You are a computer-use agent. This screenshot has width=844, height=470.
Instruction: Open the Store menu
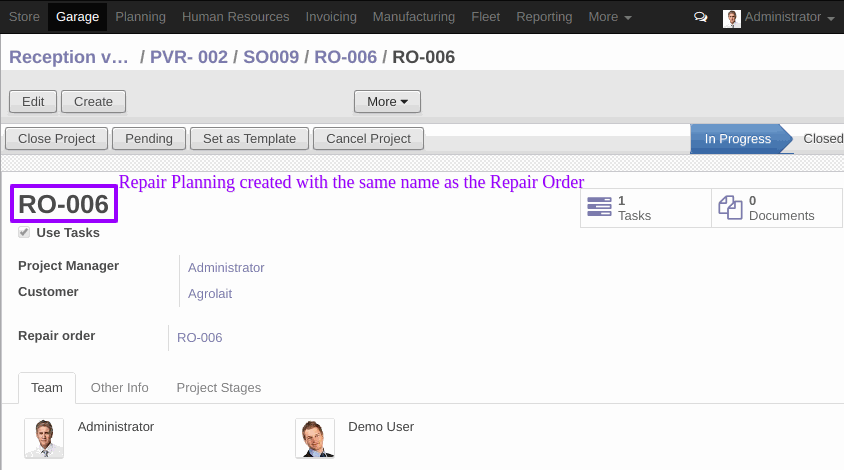(24, 17)
